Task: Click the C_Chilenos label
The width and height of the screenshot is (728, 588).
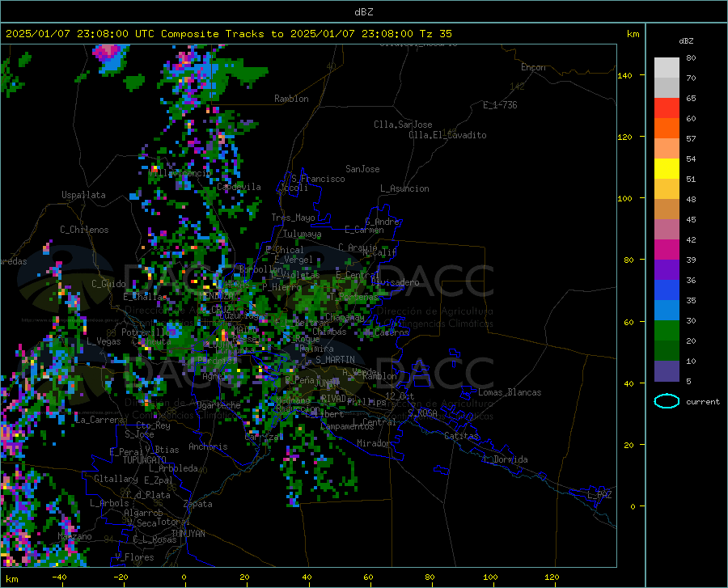Action: pos(84,230)
